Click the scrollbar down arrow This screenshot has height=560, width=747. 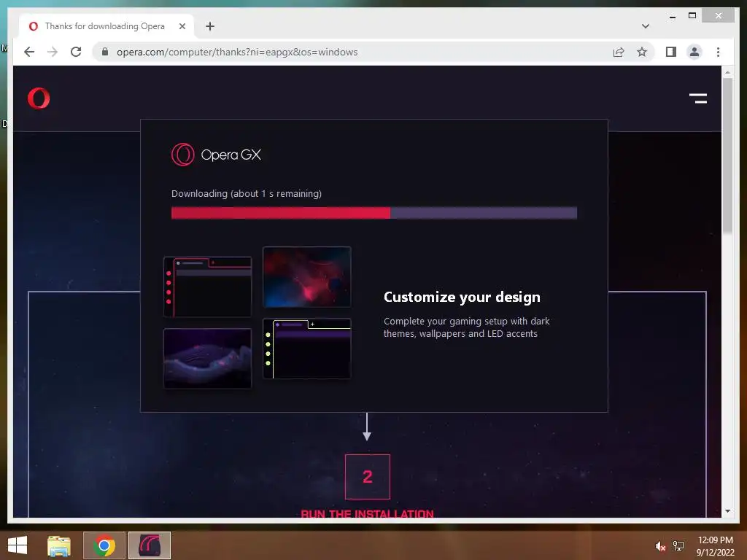727,511
